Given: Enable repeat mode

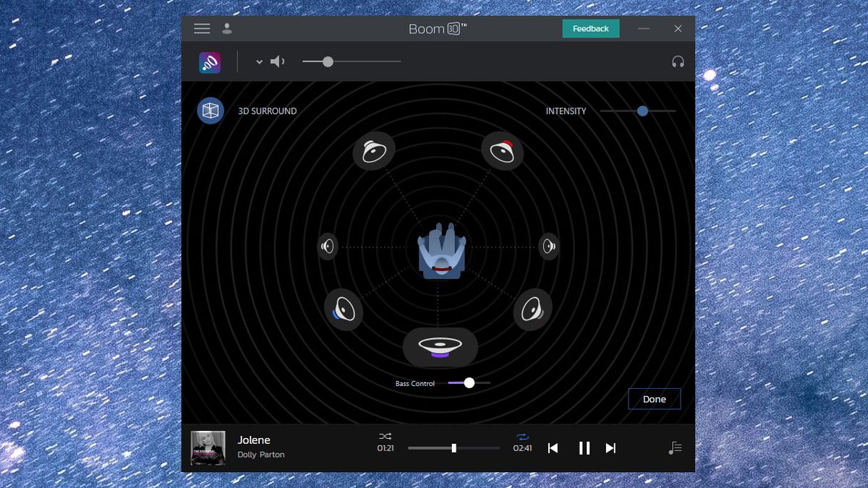Looking at the screenshot, I should coord(523,437).
